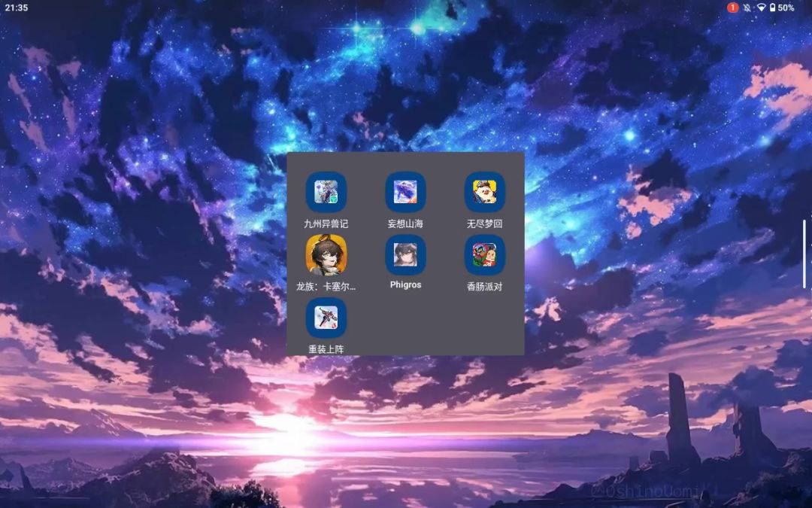Click the 21:35 clock in status bar
This screenshot has height=508, width=812.
tap(16, 8)
